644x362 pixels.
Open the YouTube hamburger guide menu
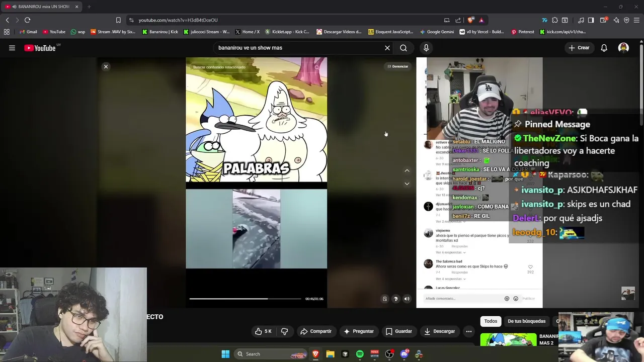[12, 48]
